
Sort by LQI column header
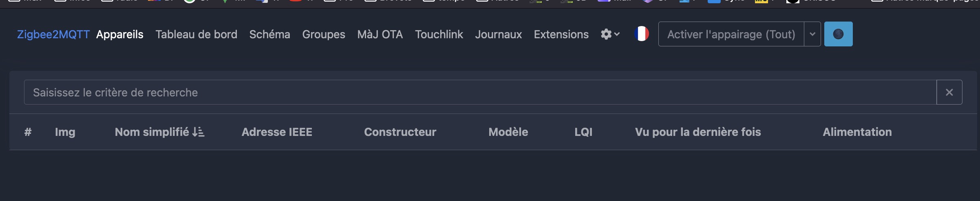(583, 132)
